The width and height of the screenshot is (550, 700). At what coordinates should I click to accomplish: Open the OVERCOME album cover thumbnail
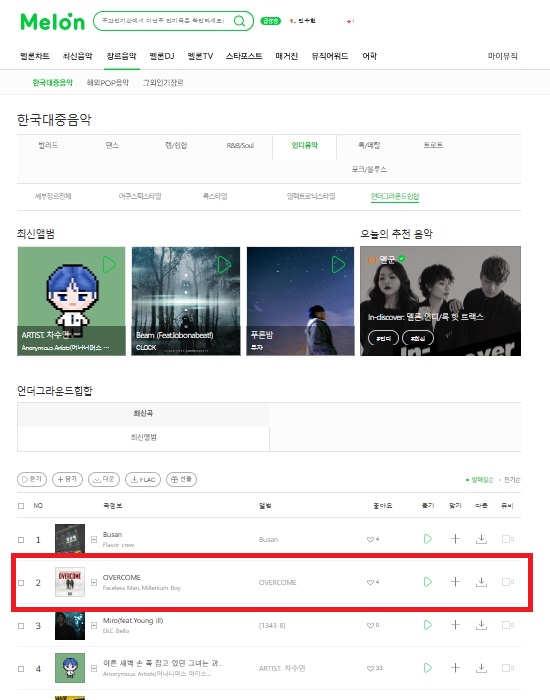click(x=70, y=582)
